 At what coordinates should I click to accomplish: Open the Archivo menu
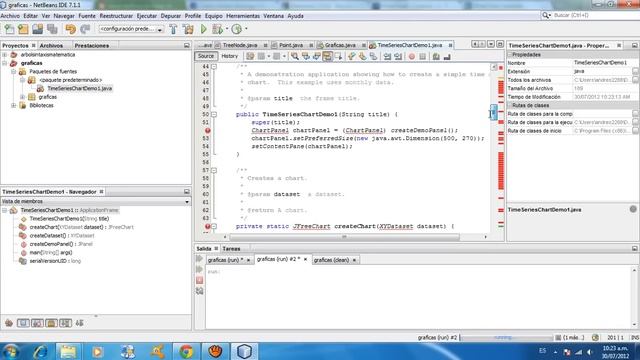coord(10,16)
